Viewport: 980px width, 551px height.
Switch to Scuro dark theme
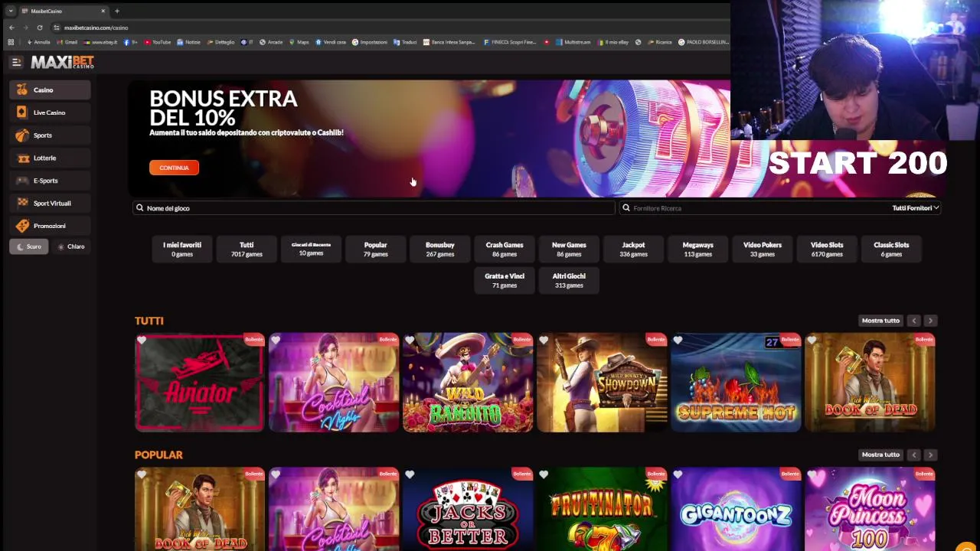pyautogui.click(x=28, y=246)
